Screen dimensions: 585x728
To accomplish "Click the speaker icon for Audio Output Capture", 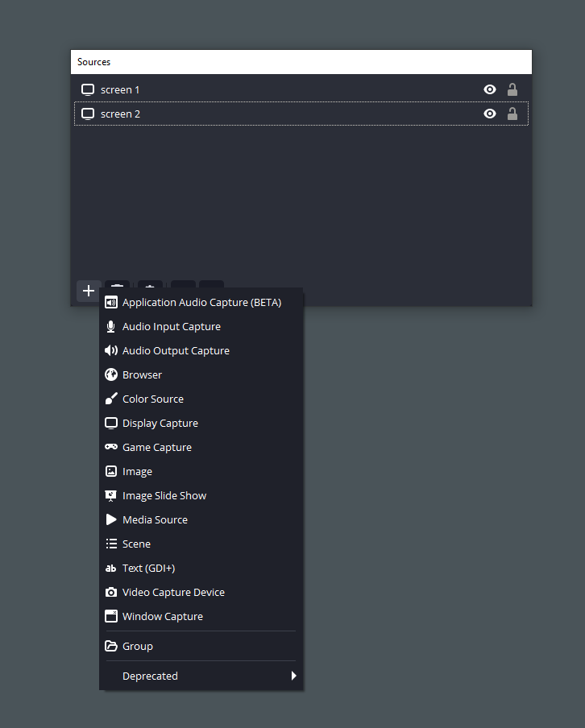I will (x=111, y=350).
